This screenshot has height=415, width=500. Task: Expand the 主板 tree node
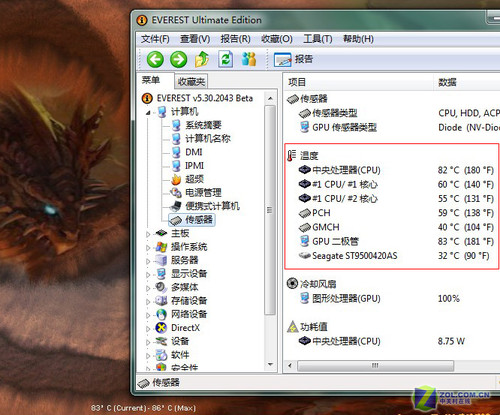148,234
